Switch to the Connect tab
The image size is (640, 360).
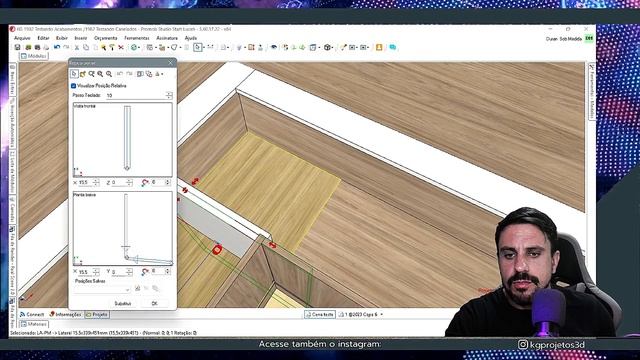(x=32, y=314)
